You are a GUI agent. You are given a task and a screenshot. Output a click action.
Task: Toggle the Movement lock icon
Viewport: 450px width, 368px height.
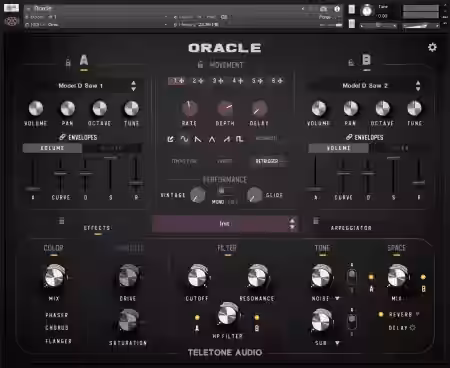(x=200, y=64)
